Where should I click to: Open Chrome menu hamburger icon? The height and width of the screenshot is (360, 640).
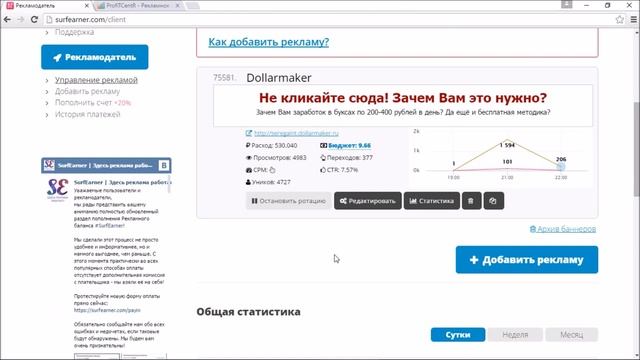pos(633,19)
